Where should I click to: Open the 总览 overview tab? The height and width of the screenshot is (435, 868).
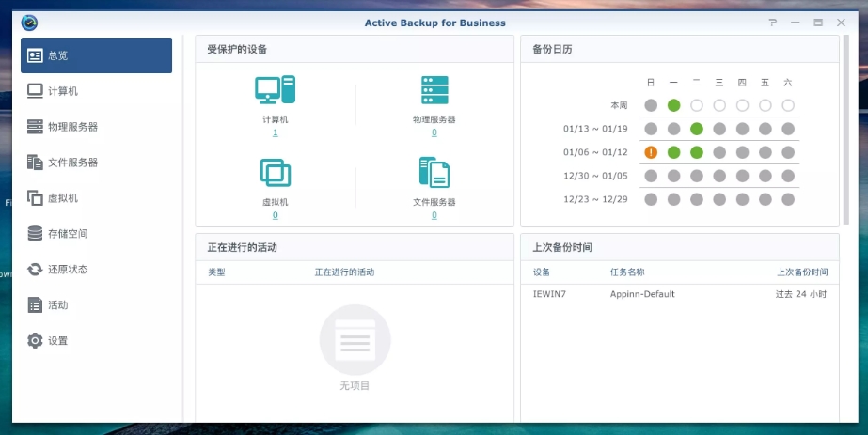point(96,55)
